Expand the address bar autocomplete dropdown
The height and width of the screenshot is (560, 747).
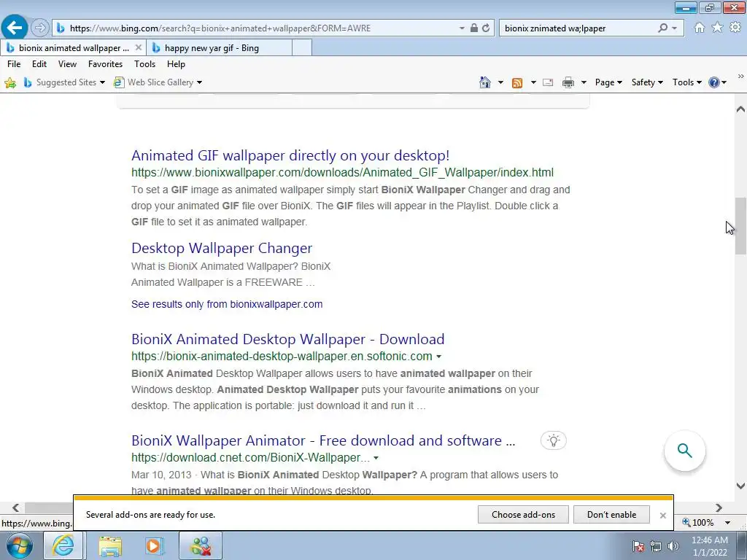[x=462, y=28]
